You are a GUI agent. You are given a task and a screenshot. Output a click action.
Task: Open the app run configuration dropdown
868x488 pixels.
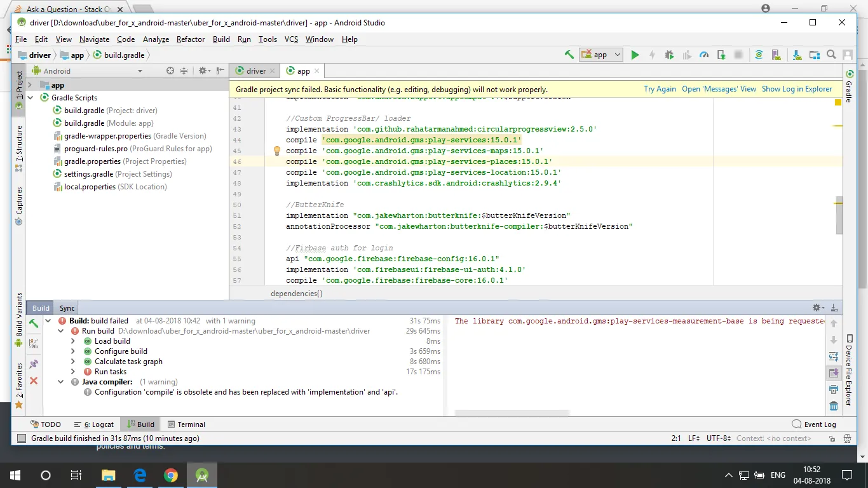click(601, 55)
